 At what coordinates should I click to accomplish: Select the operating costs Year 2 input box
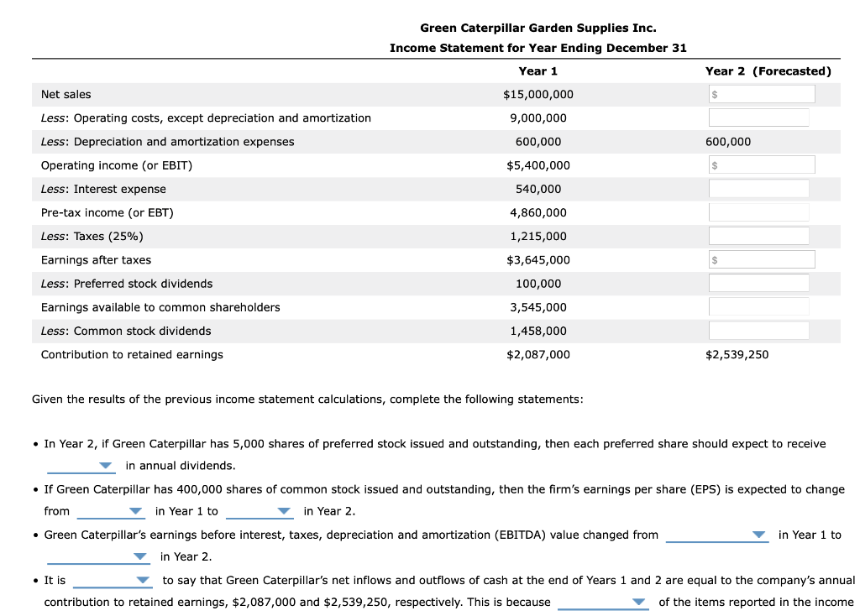coord(758,117)
